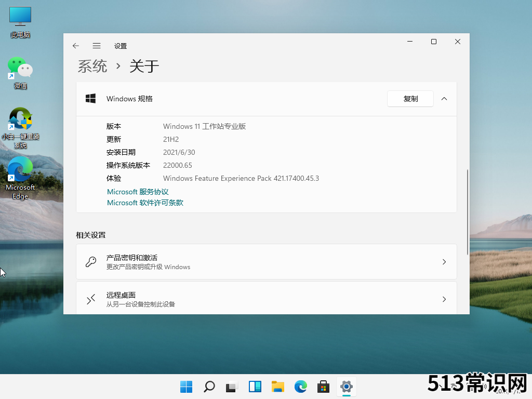This screenshot has height=399, width=532.
Task: Select the 此电脑 desktop icon
Action: tap(20, 22)
